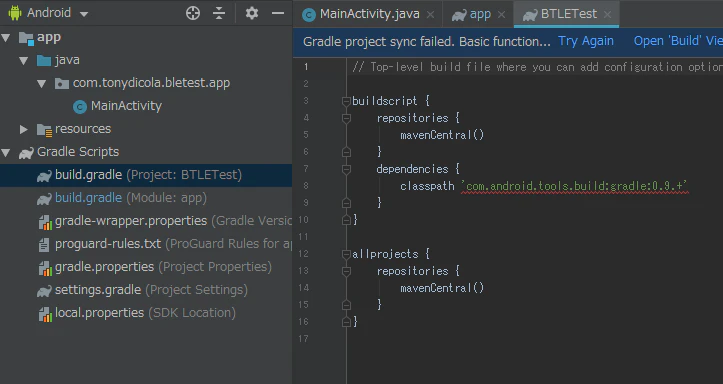This screenshot has width=723, height=384.
Task: Close the app editor tab
Action: pos(501,15)
